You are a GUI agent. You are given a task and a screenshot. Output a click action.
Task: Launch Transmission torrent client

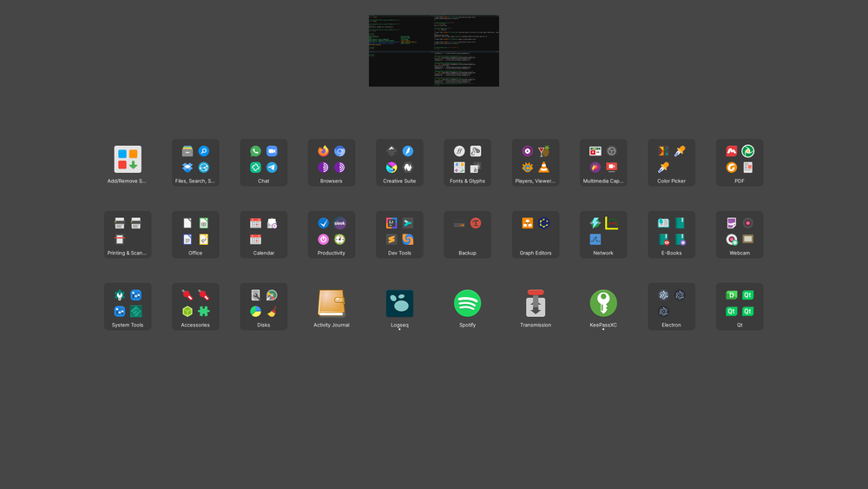coord(536,307)
